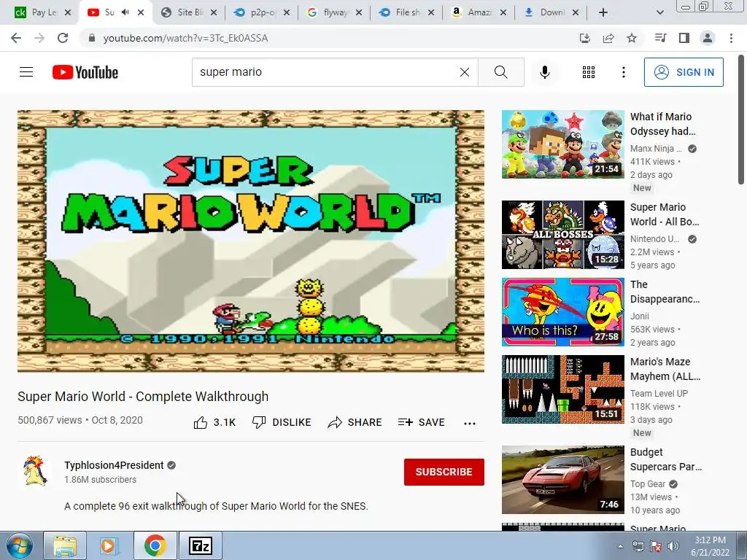Start voice search with the microphone

click(x=544, y=72)
